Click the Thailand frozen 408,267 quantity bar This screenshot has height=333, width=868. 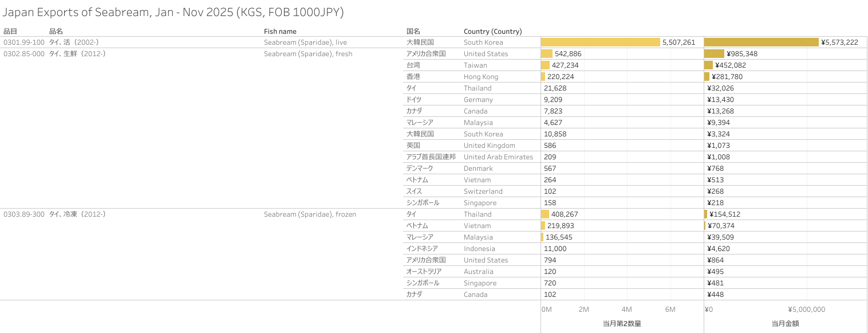[x=545, y=214]
